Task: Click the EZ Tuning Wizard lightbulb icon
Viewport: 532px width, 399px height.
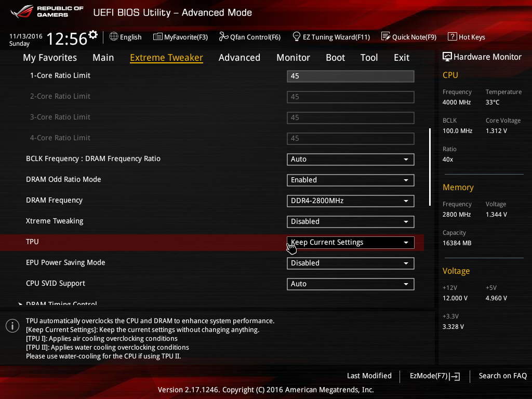Action: tap(297, 36)
